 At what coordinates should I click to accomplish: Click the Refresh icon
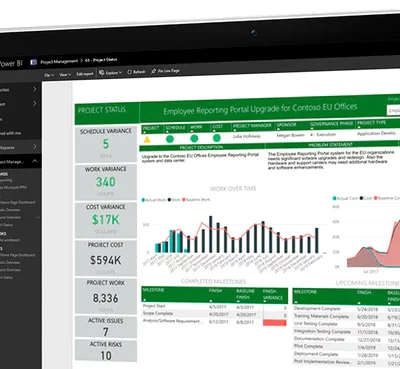pos(129,72)
